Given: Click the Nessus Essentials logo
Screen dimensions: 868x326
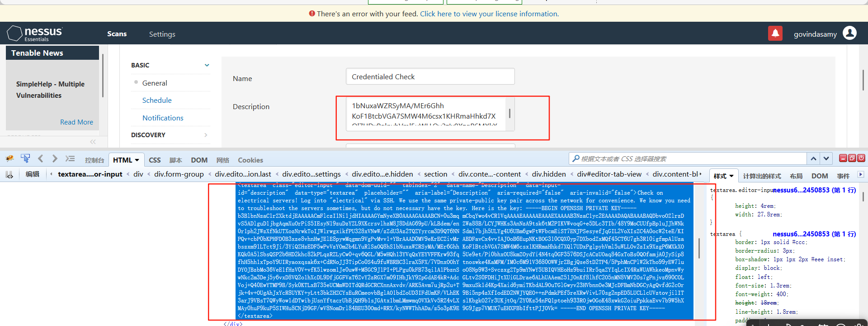Looking at the screenshot, I should tap(35, 34).
